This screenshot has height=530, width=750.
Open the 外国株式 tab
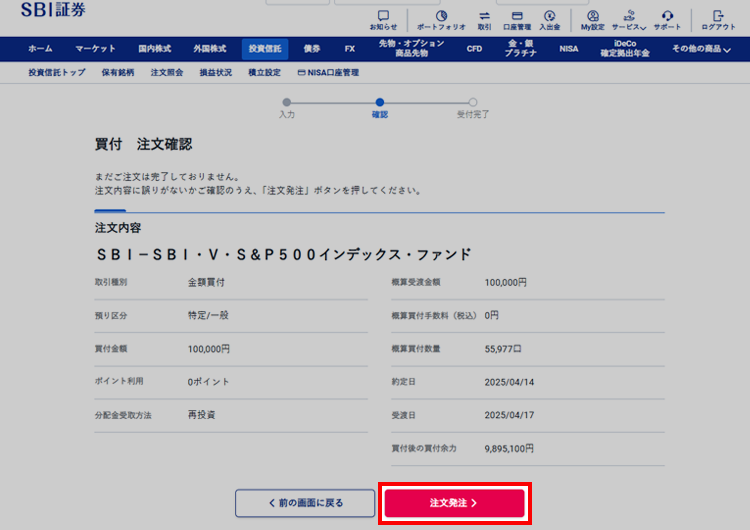[x=210, y=49]
